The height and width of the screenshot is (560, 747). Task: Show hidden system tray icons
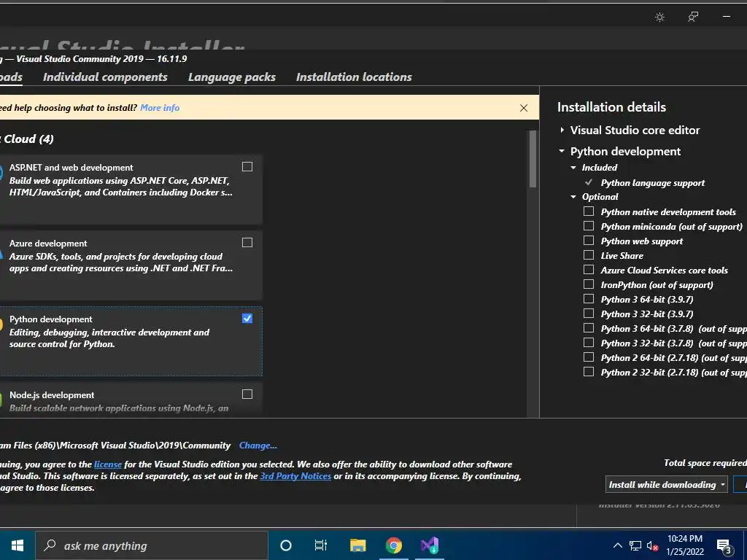tap(617, 545)
